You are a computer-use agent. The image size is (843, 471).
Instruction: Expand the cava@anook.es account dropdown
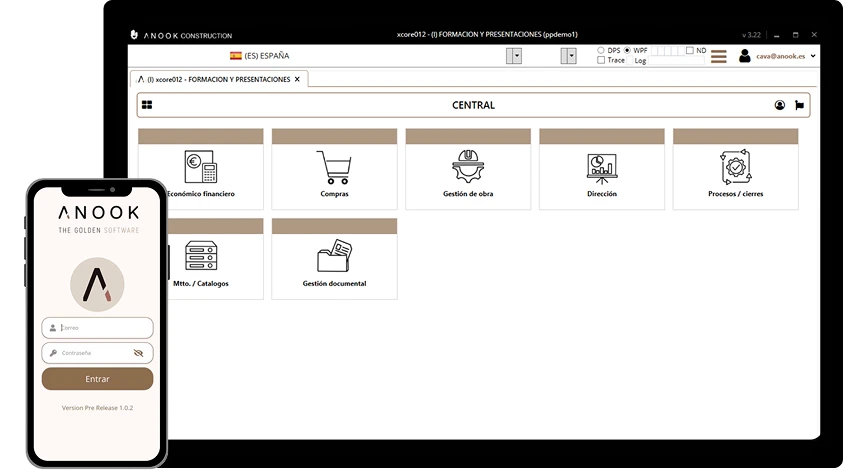click(813, 57)
